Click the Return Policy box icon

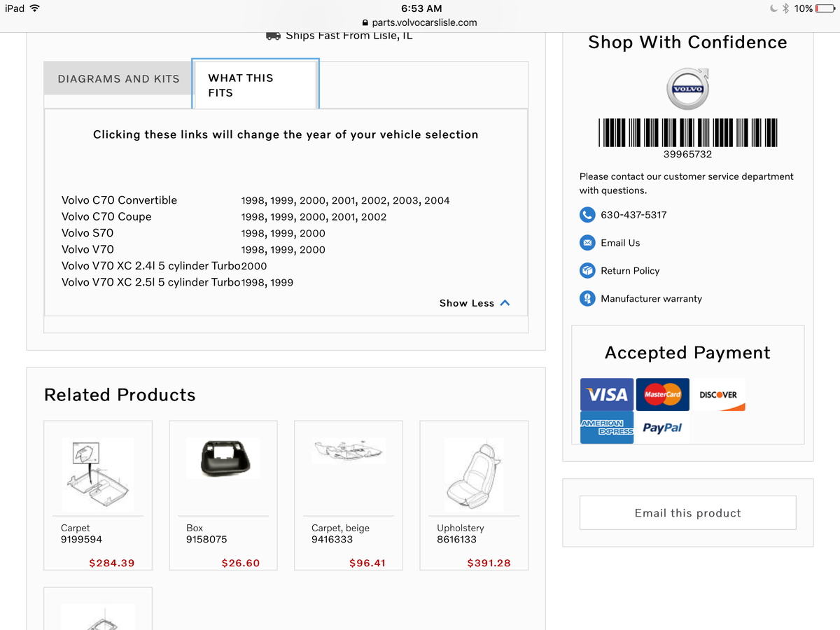point(587,271)
